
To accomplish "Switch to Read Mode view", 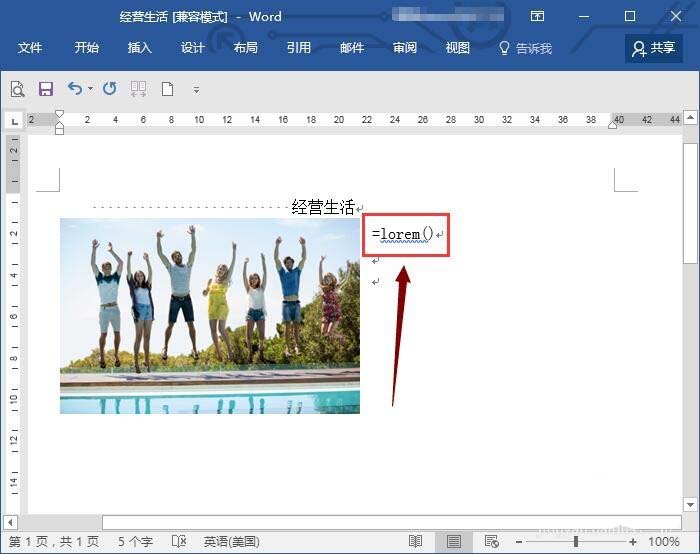I will (x=415, y=541).
